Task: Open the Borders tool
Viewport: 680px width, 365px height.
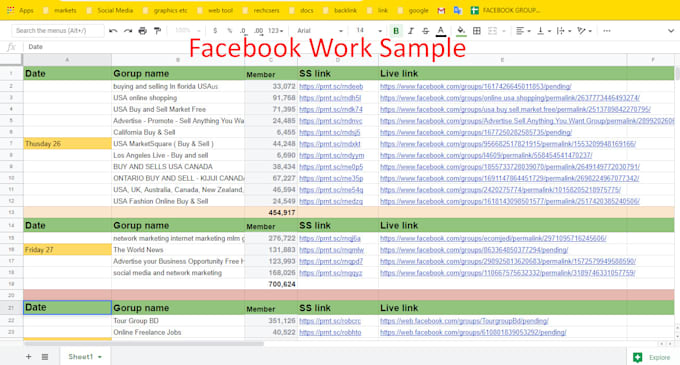Action: coord(477,31)
